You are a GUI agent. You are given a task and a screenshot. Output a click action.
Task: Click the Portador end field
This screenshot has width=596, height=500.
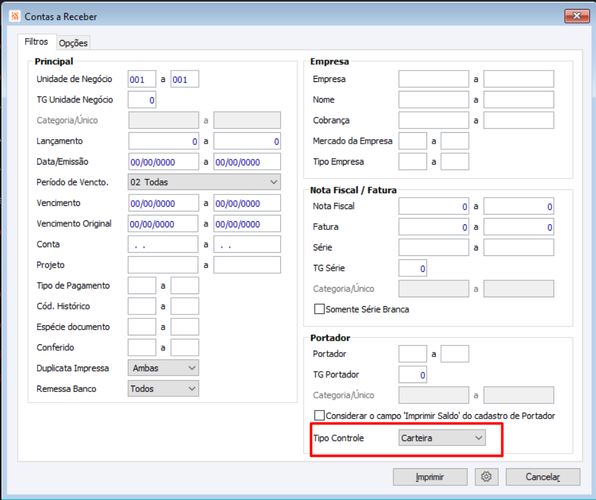click(x=455, y=354)
